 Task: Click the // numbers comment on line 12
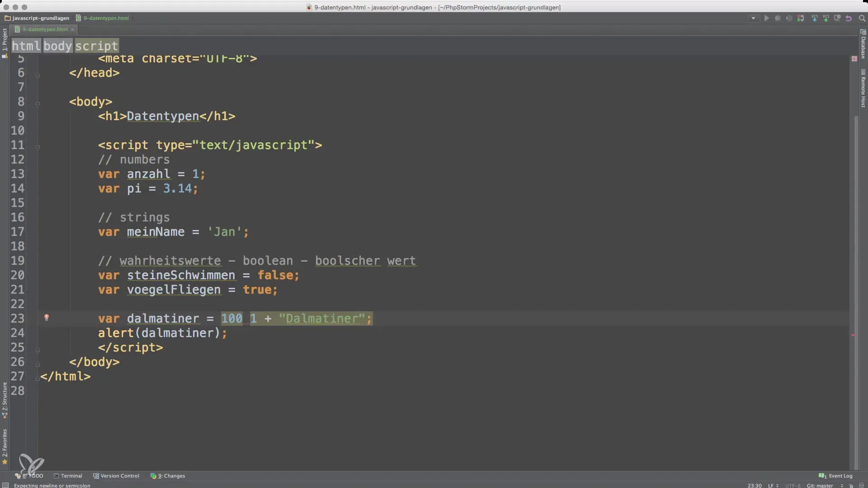click(x=134, y=160)
